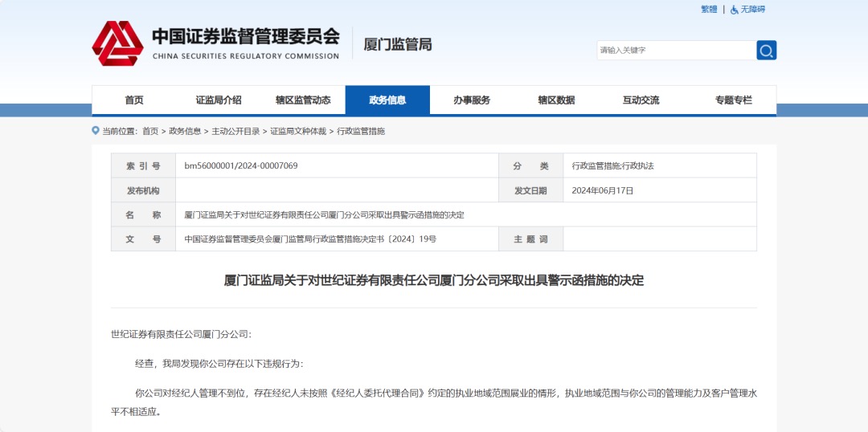Open the 无障碍 accessibility mode link

point(753,10)
